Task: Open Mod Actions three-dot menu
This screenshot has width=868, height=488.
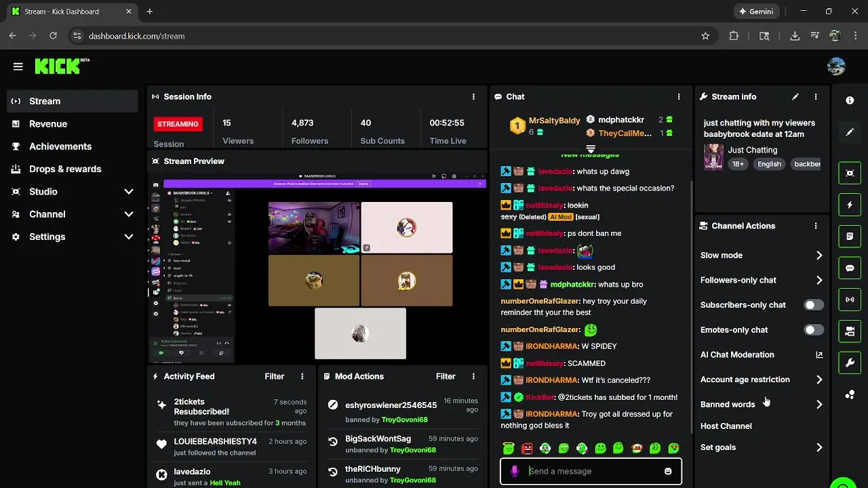Action: pos(473,376)
